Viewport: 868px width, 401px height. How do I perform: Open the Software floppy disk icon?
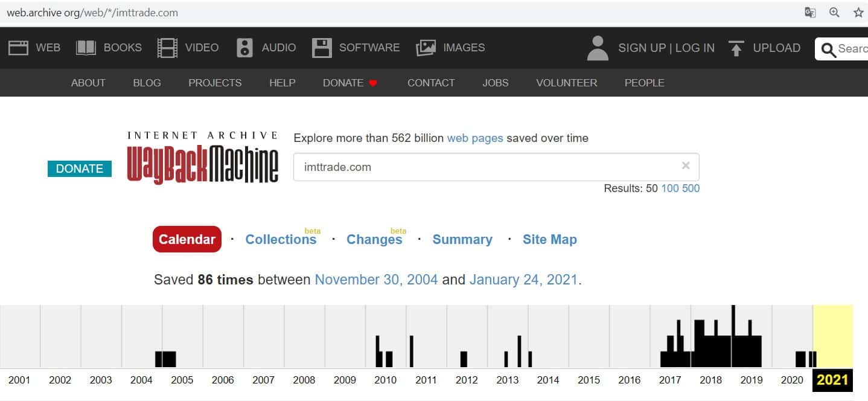[322, 48]
